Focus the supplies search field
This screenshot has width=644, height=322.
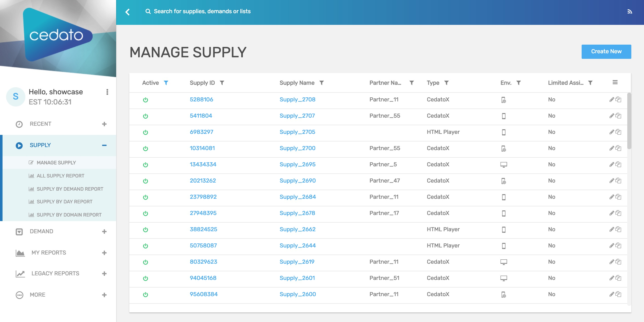click(202, 11)
